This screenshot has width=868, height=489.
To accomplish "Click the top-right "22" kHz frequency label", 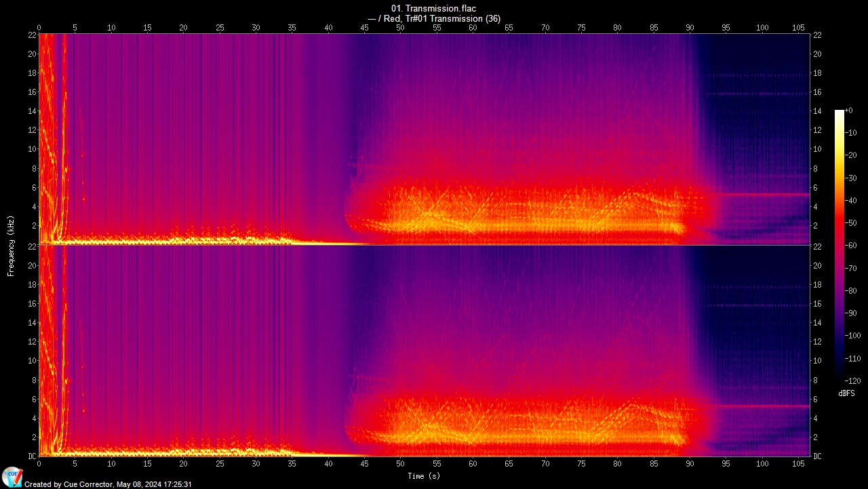I will pos(817,35).
